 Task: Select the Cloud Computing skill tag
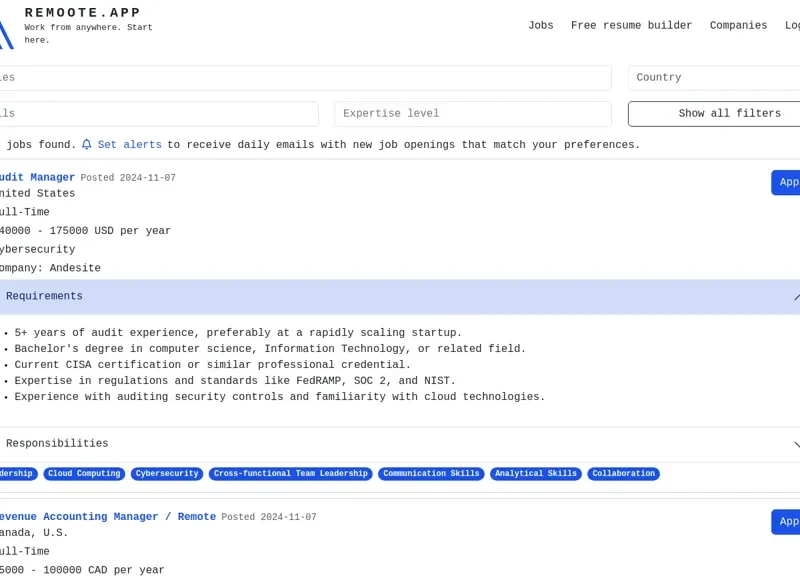click(x=84, y=473)
